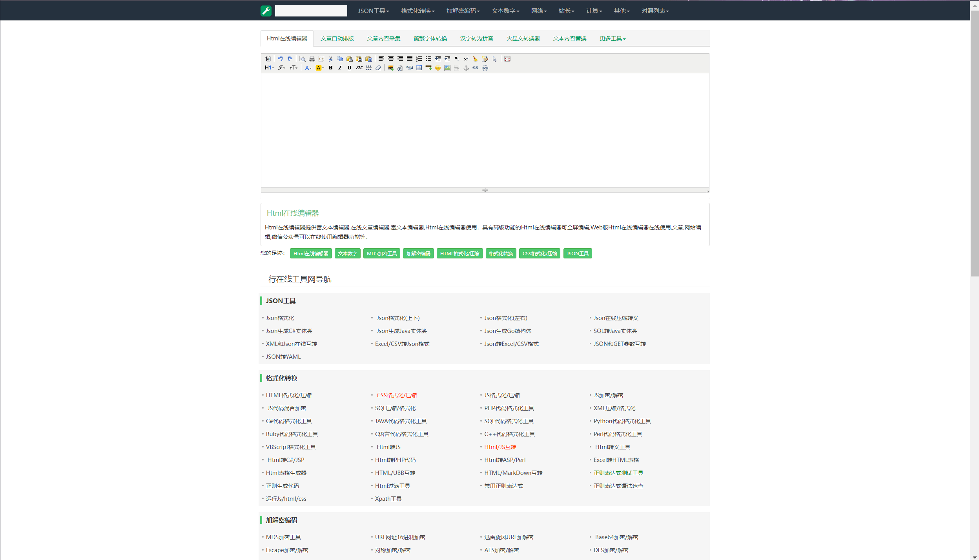Insert a numbered list
The image size is (979, 560).
click(x=419, y=59)
